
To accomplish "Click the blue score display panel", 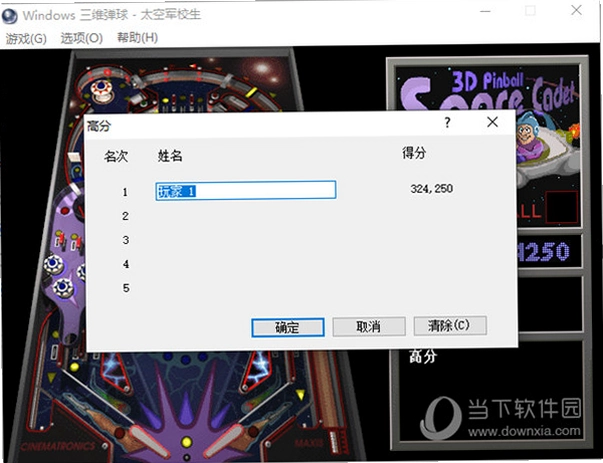I will pyautogui.click(x=549, y=252).
